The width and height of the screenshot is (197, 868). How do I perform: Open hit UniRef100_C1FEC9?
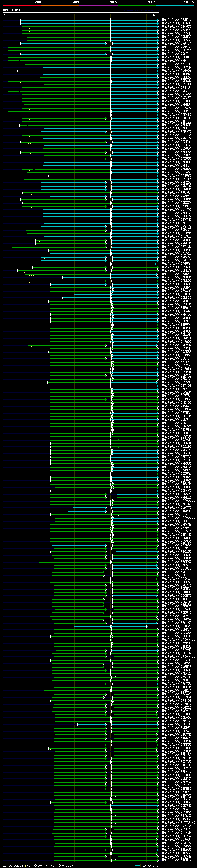[177, 271]
